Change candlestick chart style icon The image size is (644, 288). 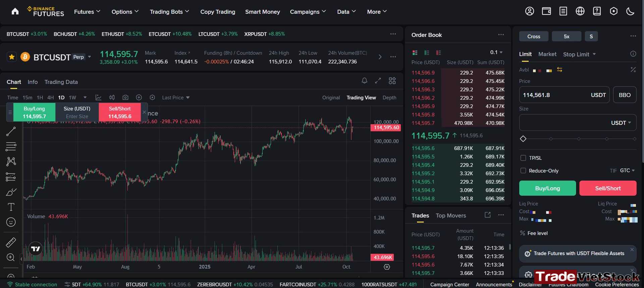(112, 97)
